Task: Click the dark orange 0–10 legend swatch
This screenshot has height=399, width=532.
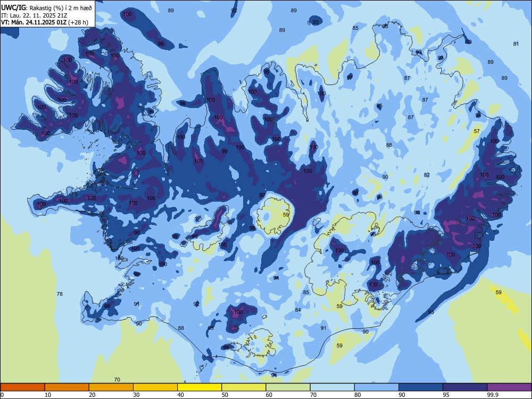Action: click(22, 387)
